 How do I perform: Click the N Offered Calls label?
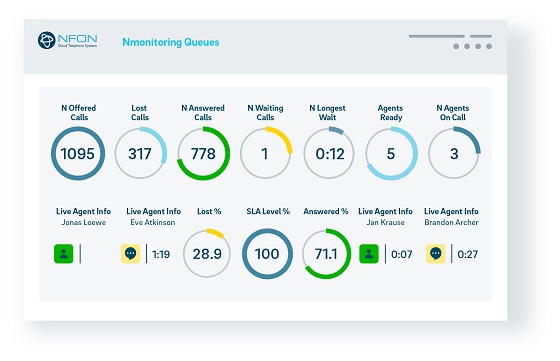click(x=79, y=112)
